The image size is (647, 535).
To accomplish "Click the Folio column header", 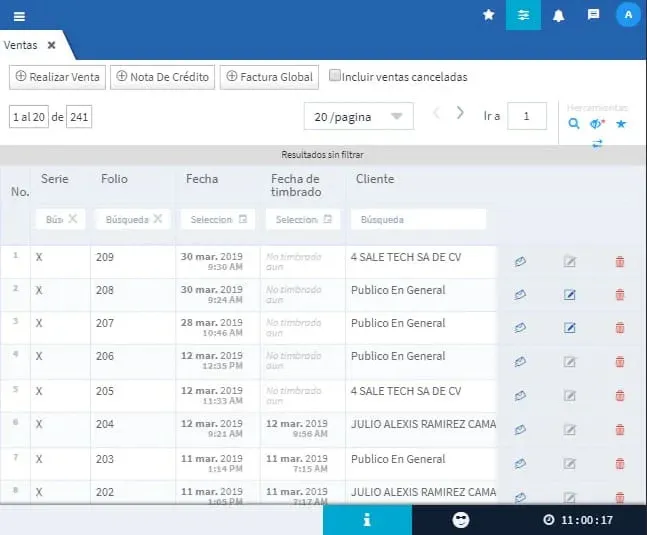I will click(114, 179).
